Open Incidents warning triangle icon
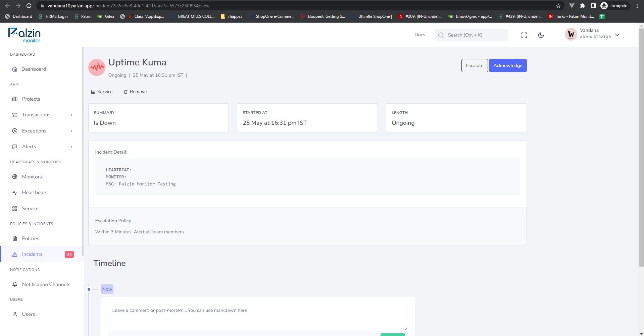The height and width of the screenshot is (336, 644). click(15, 254)
